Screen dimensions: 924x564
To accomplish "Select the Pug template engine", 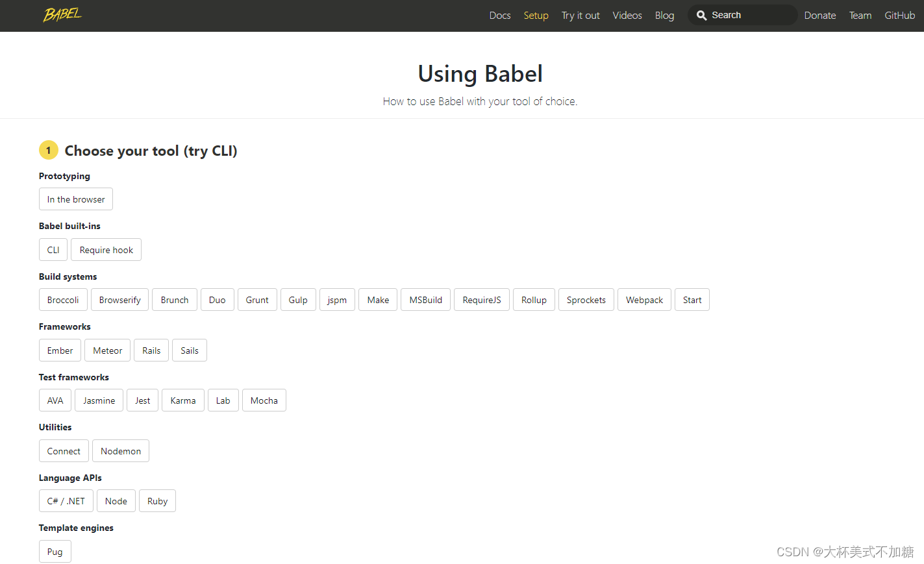I will (x=55, y=552).
